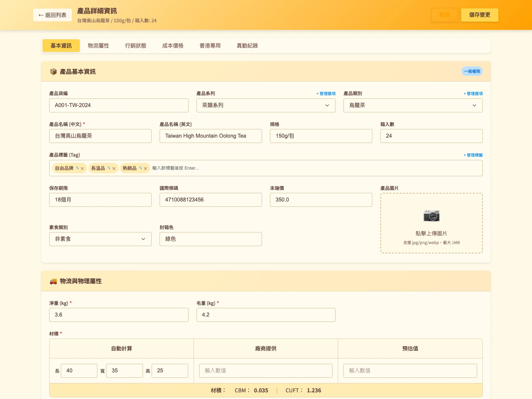Focus the 產品貨編 input field
This screenshot has width=532, height=399.
point(119,105)
